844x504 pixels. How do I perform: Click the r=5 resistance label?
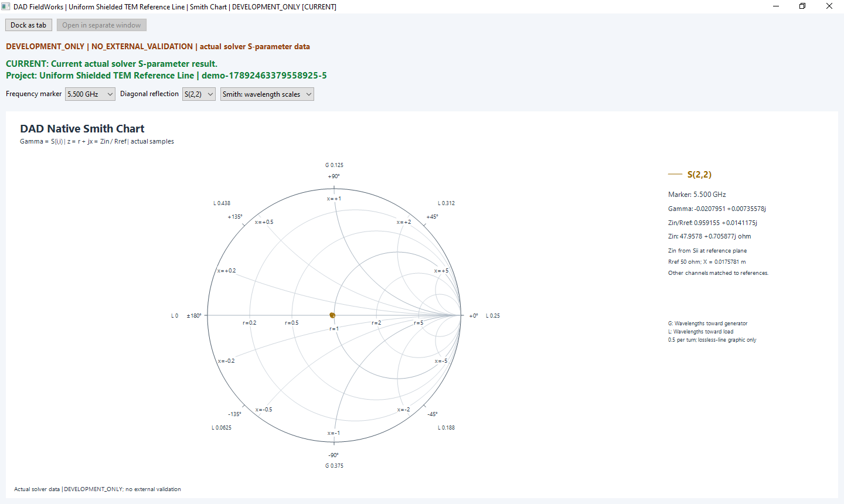[418, 323]
